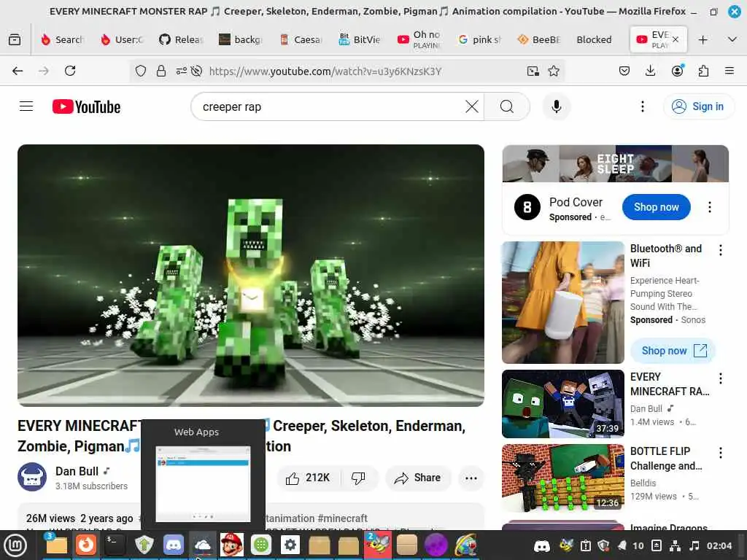This screenshot has height=560, width=747.
Task: Open options for Pod Cover ad
Action: (709, 207)
